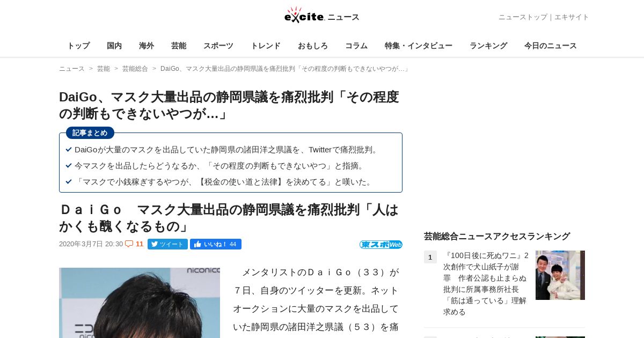Image resolution: width=644 pixels, height=338 pixels.
Task: Open the 特集・インタビュー section
Action: 419,46
